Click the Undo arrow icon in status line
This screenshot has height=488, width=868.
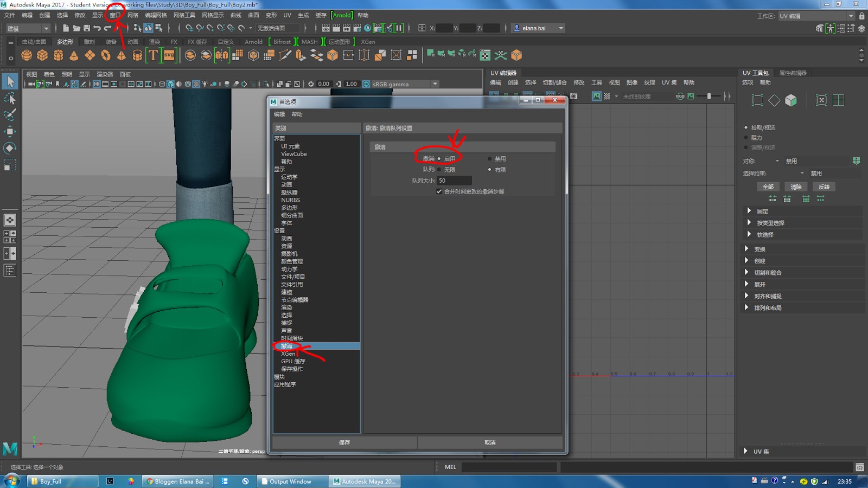point(97,28)
